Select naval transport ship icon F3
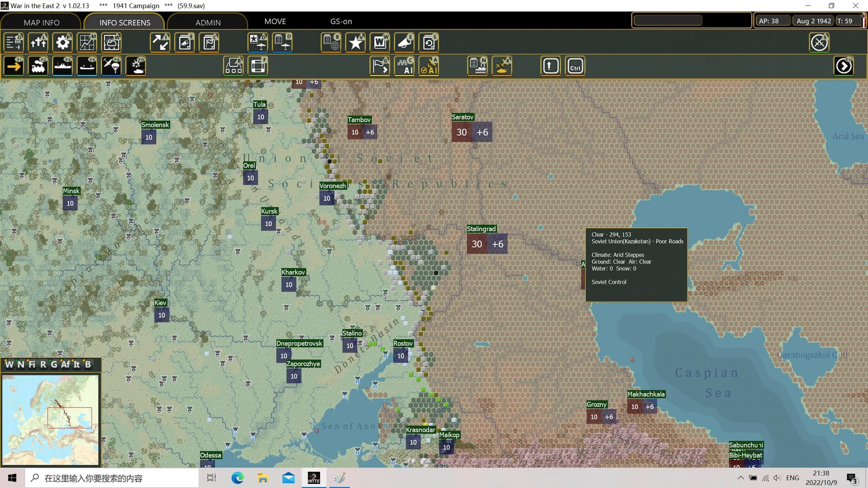Viewport: 868px width, 488px height. [x=62, y=66]
